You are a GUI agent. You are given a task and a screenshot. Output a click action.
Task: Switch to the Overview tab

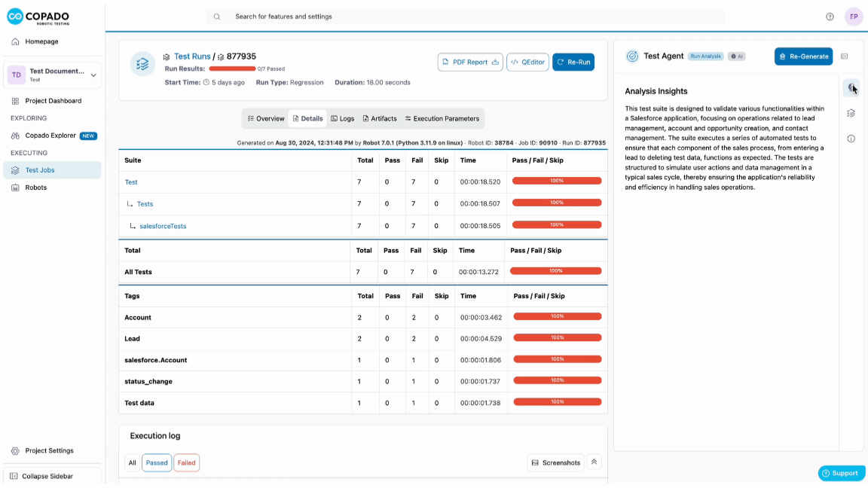[266, 118]
